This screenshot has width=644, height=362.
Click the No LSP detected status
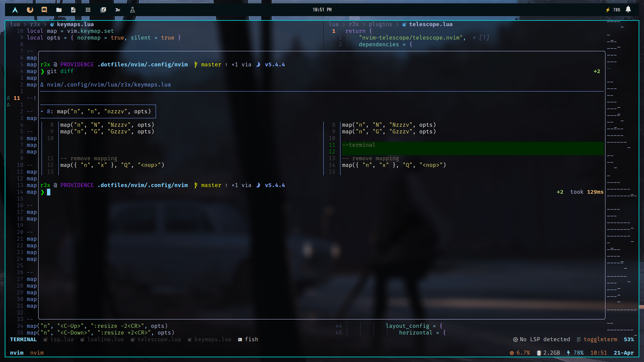click(544, 339)
